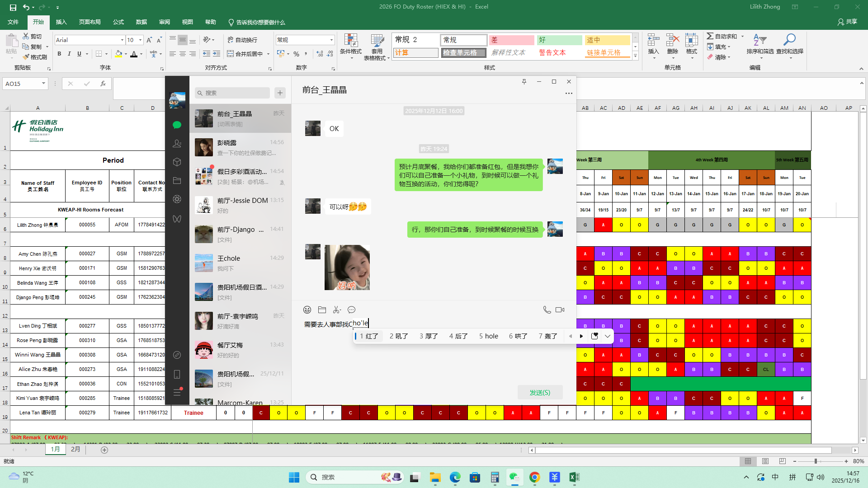Open the emoji picker in chat
The image size is (868, 488).
[307, 310]
